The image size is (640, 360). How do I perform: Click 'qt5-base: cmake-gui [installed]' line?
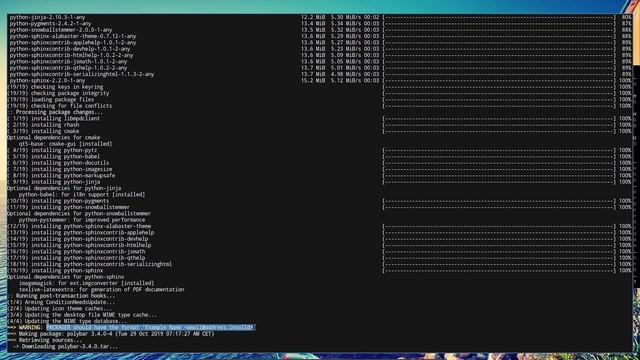click(x=65, y=144)
